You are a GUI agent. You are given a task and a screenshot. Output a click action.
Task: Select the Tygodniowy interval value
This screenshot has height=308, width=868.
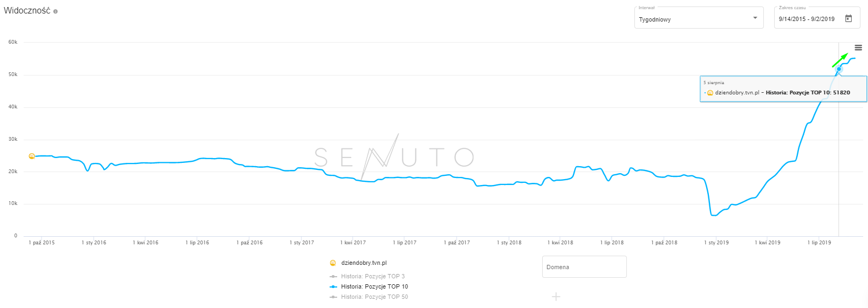655,19
